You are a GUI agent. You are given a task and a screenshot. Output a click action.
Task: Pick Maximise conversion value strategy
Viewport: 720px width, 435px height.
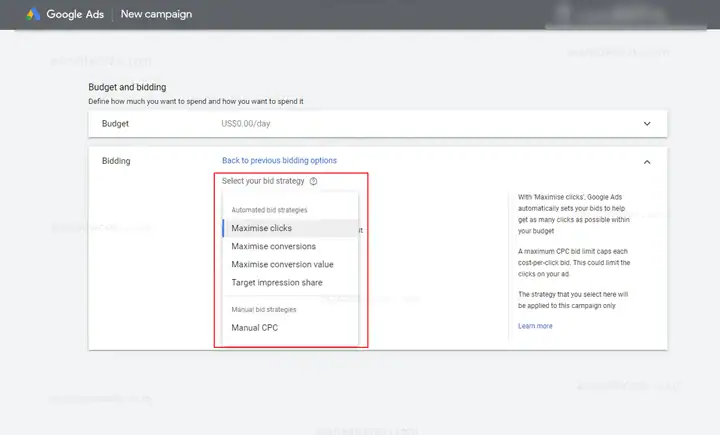click(290, 265)
